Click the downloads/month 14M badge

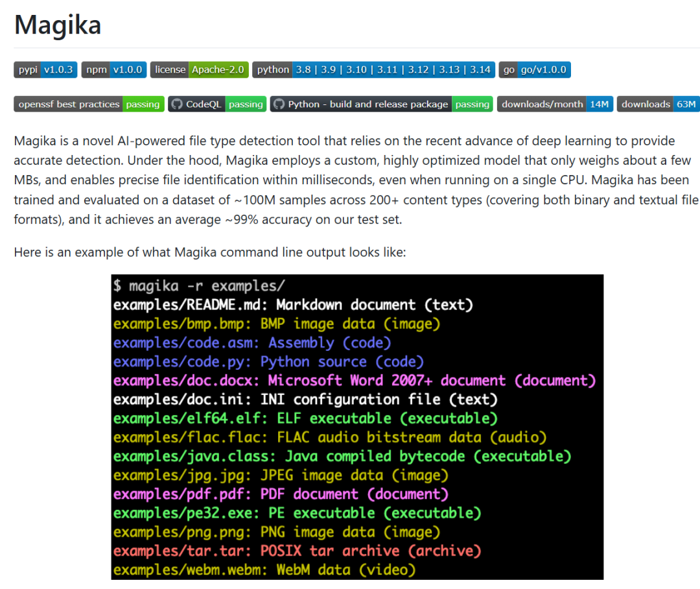pyautogui.click(x=555, y=104)
